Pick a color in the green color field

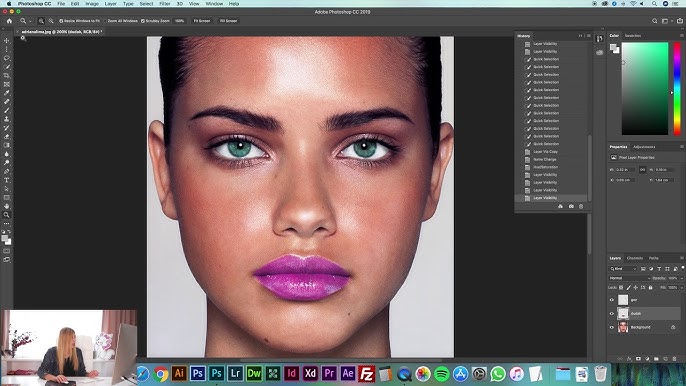pos(645,88)
